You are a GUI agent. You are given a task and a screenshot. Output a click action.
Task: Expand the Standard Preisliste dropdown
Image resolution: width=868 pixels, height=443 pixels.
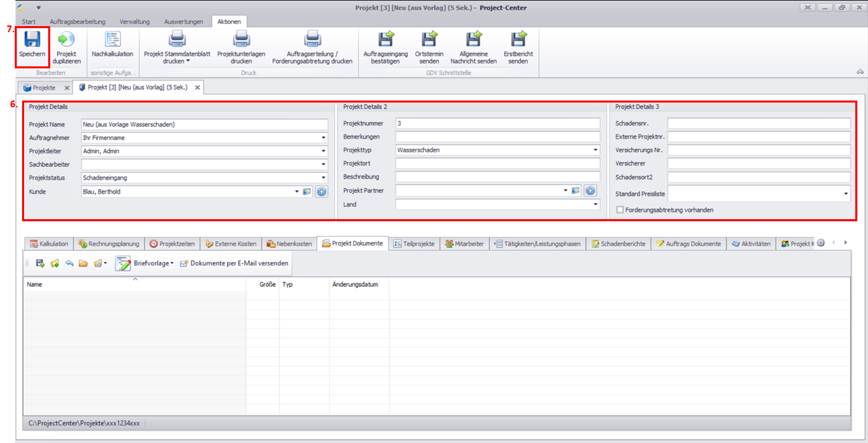coord(845,194)
